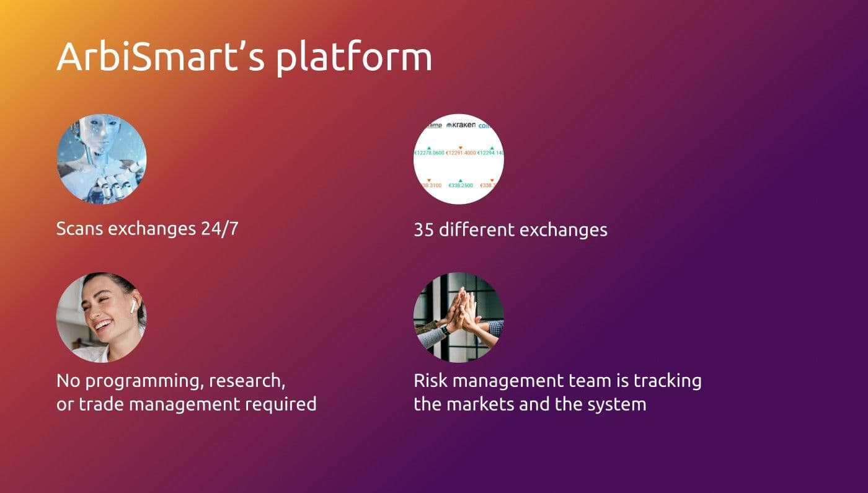This screenshot has height=493, width=868.
Task: Click "or trade management required" text
Action: [186, 404]
